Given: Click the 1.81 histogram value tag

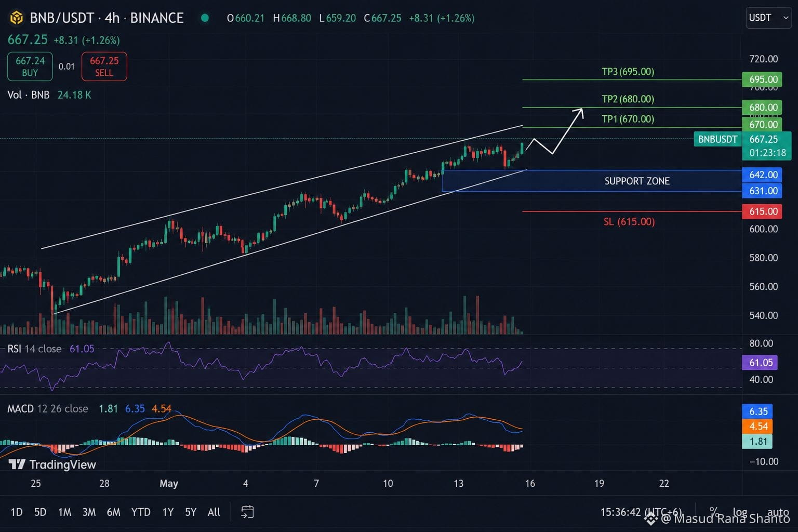Looking at the screenshot, I should 758,442.
